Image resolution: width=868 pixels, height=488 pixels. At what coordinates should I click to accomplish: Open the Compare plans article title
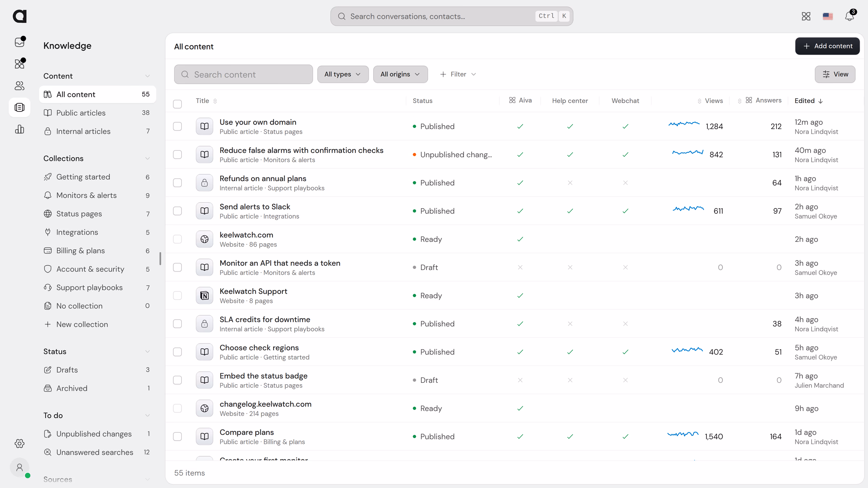coord(247,432)
